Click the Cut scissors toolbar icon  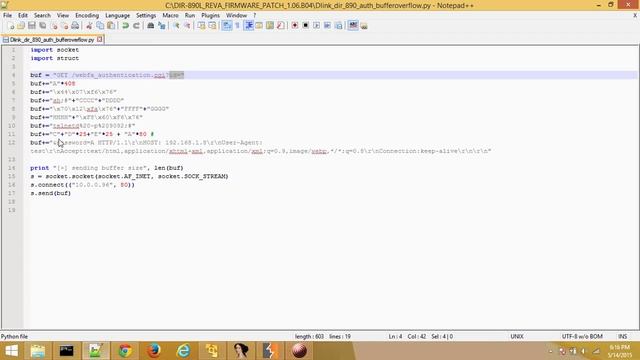click(89, 26)
